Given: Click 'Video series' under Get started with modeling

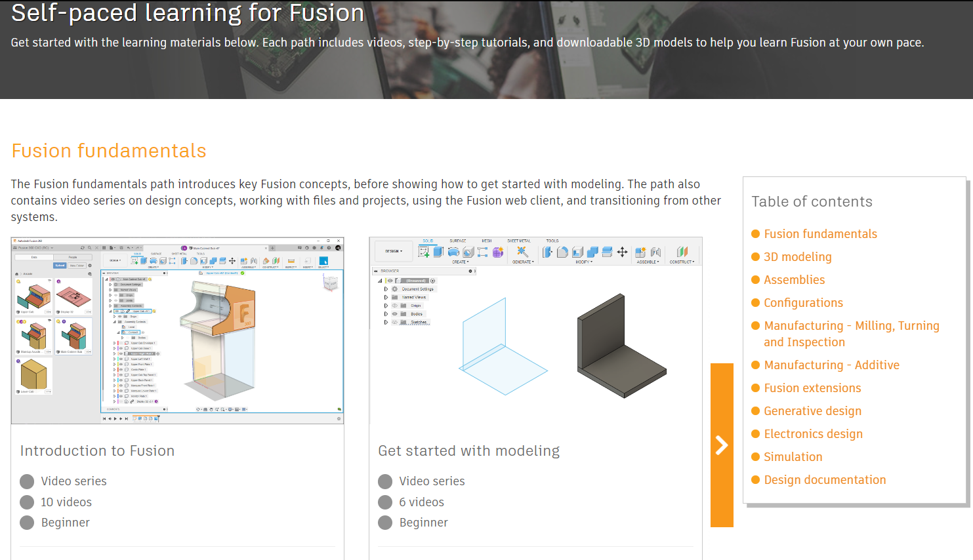Looking at the screenshot, I should click(432, 481).
